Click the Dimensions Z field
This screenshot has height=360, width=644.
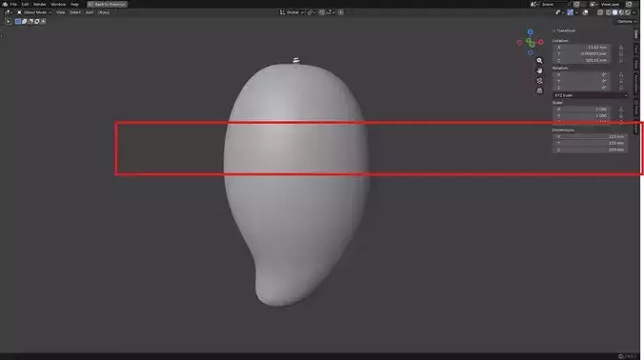(x=591, y=150)
